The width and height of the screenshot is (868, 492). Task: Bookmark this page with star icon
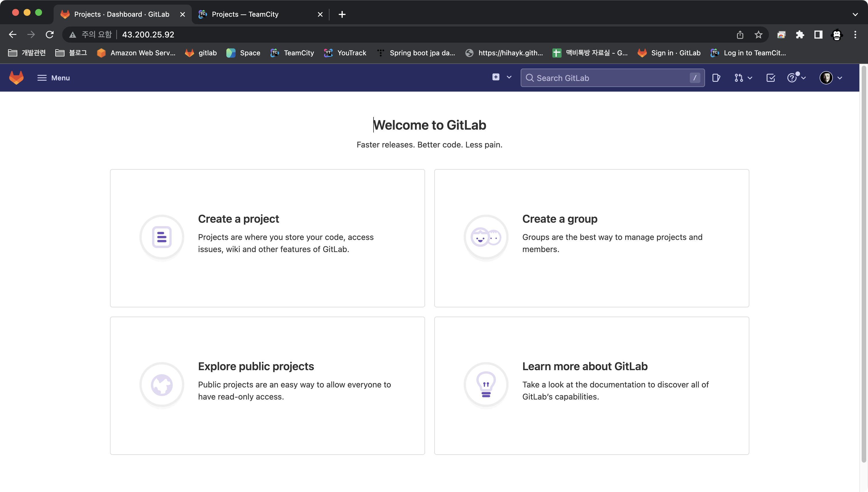click(x=758, y=35)
